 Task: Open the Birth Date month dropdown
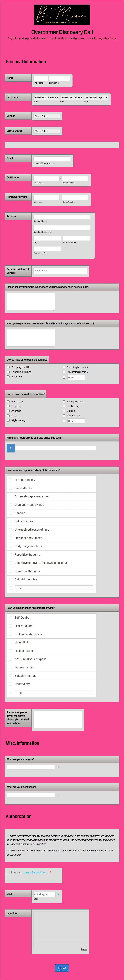click(x=46, y=97)
